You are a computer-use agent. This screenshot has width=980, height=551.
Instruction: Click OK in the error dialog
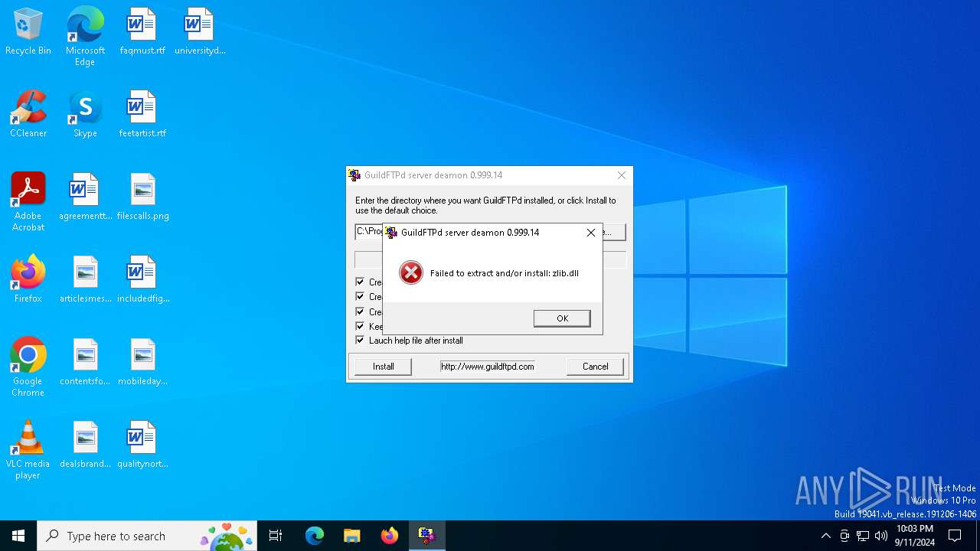tap(562, 318)
